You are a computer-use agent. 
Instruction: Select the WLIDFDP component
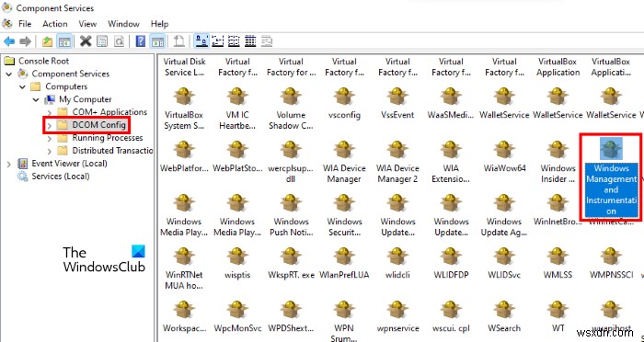tap(451, 263)
